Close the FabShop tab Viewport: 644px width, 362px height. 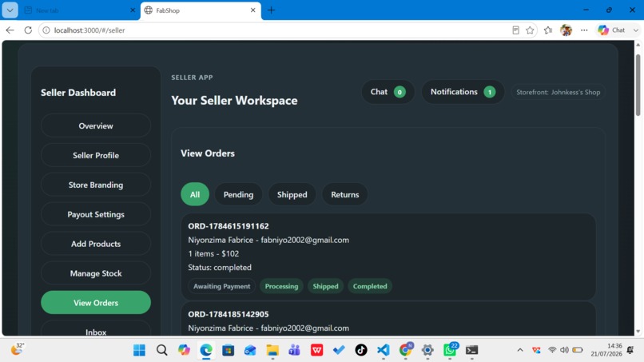(253, 10)
